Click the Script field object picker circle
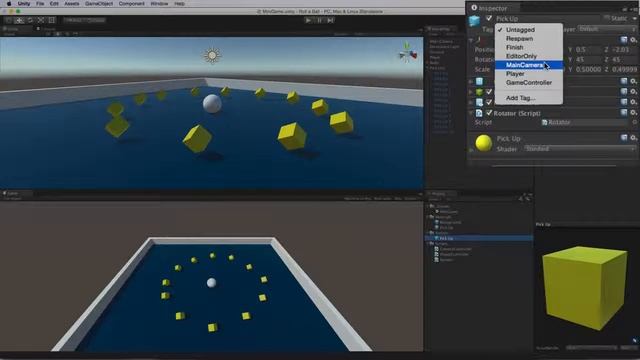Image resolution: width=640 pixels, height=360 pixels. point(634,122)
